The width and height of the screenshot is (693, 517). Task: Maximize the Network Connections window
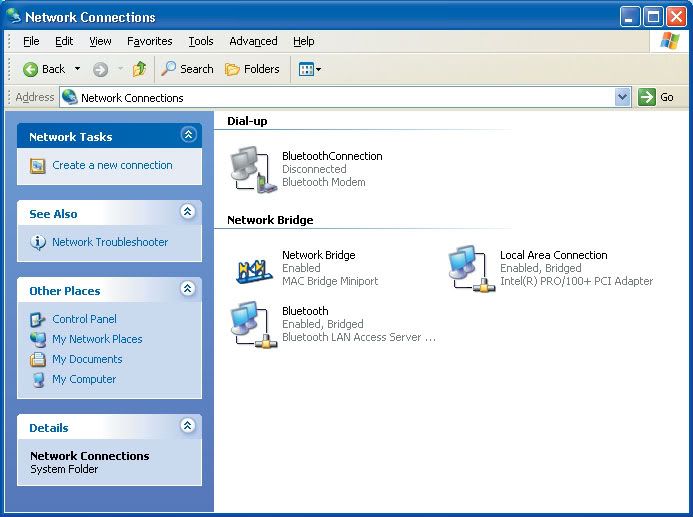pyautogui.click(x=653, y=17)
